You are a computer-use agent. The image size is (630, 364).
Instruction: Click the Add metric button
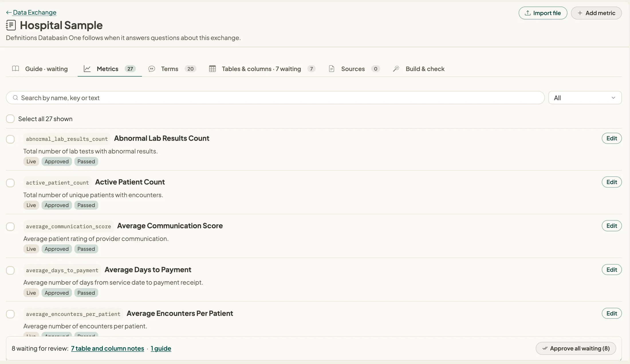(x=596, y=13)
